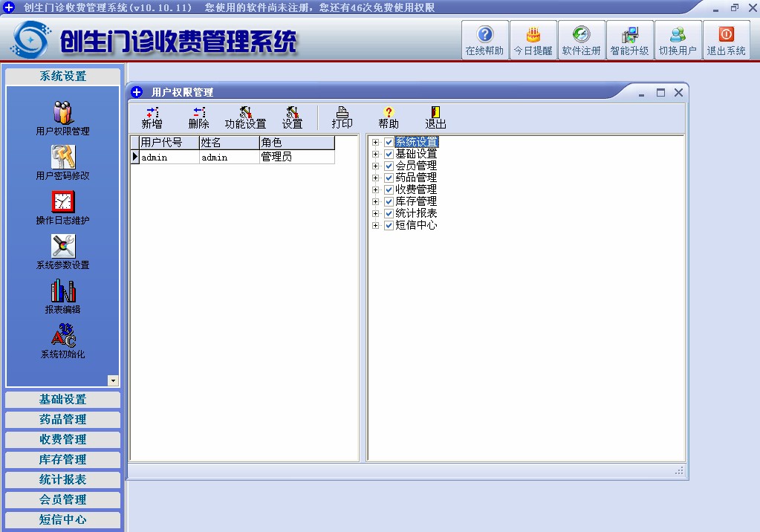Open 报表编辑 sidebar icon
Viewport: 760px width, 532px height.
(x=62, y=296)
